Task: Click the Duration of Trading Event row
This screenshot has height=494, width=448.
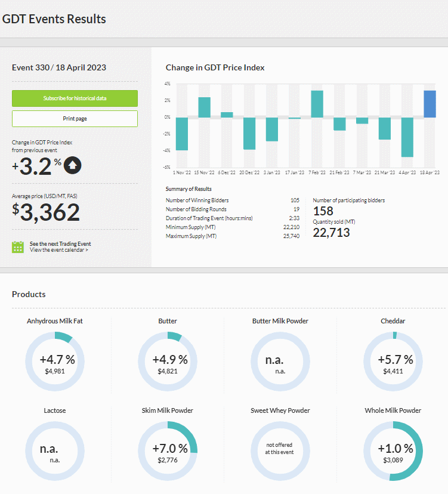Action: tap(233, 218)
